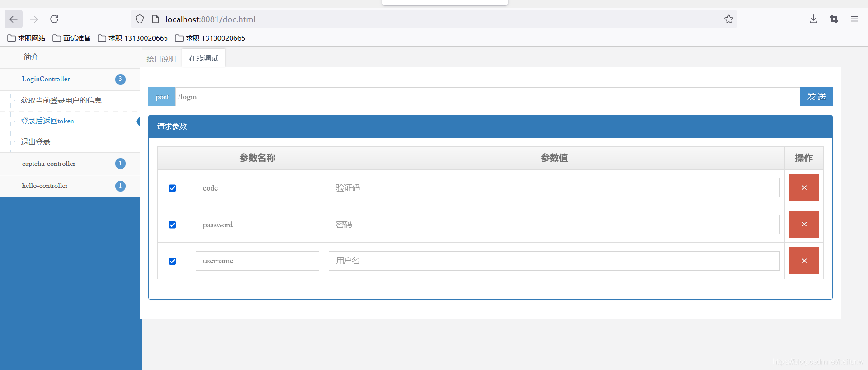Click the 操作 column header

pos(804,158)
